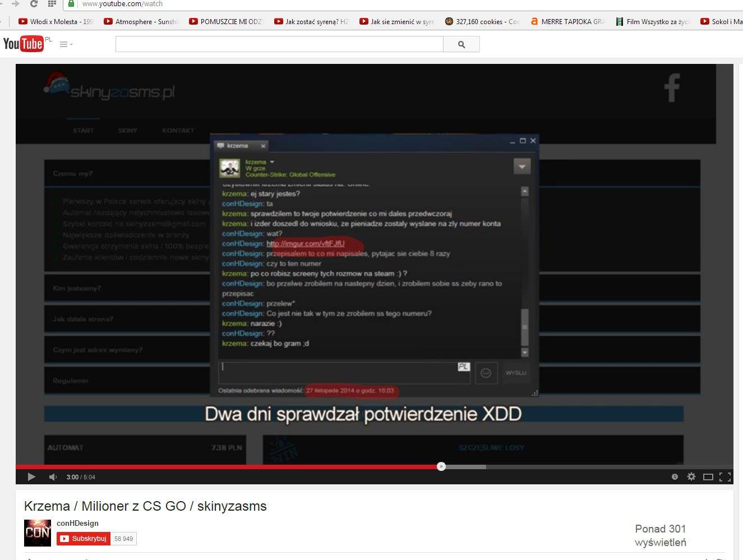
Task: Open the conHDesign channel avatar
Action: [38, 533]
